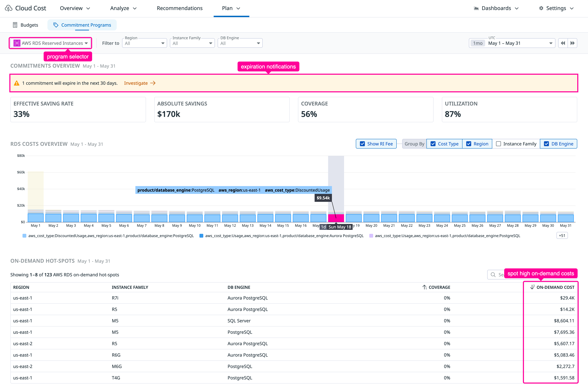588x386 pixels.
Task: Step forward with the fast-forward arrows button
Action: point(572,43)
